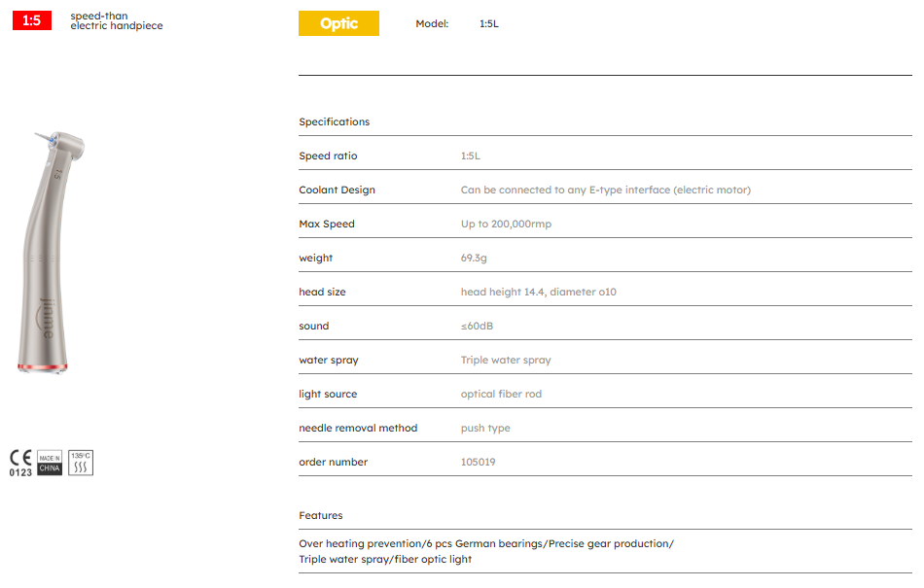Click the CE 0123 certification mark
The image size is (924, 588).
pos(20,463)
